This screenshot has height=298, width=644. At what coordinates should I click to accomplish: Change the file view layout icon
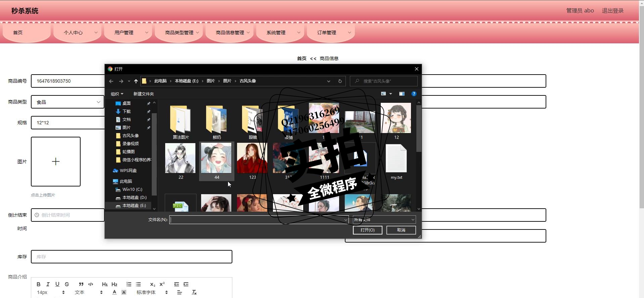tap(383, 94)
